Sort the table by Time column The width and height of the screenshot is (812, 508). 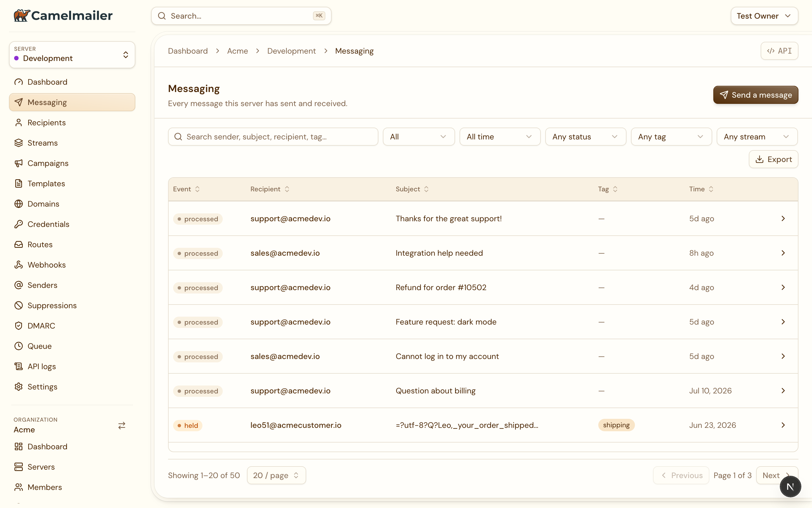pos(701,189)
